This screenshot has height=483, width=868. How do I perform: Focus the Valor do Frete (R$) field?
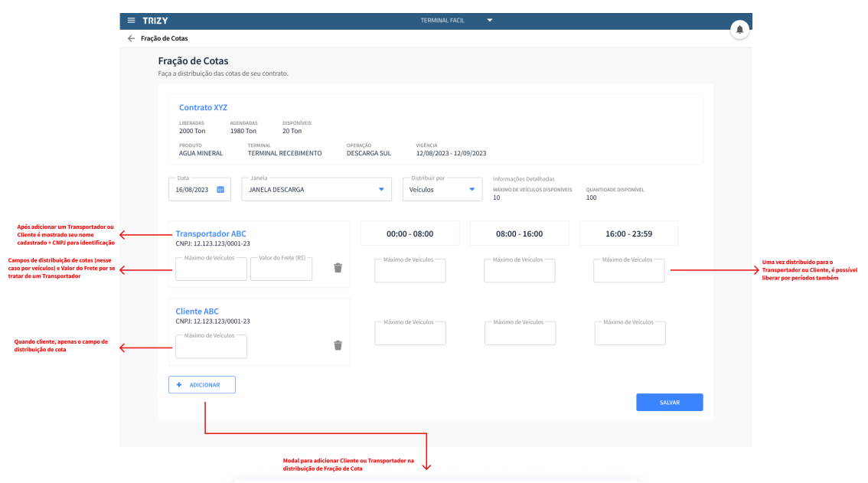pos(281,269)
